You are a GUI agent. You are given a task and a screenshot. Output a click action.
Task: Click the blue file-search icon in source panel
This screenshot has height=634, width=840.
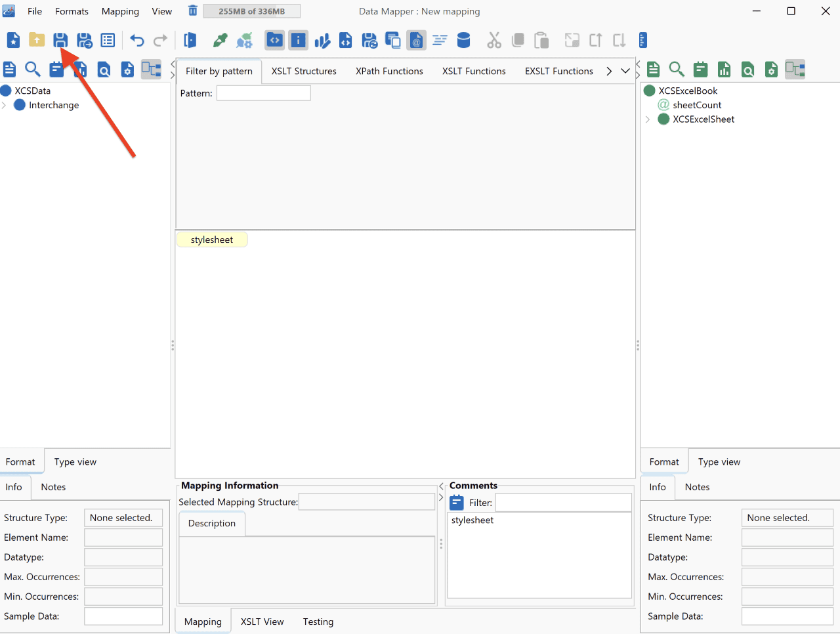point(104,69)
